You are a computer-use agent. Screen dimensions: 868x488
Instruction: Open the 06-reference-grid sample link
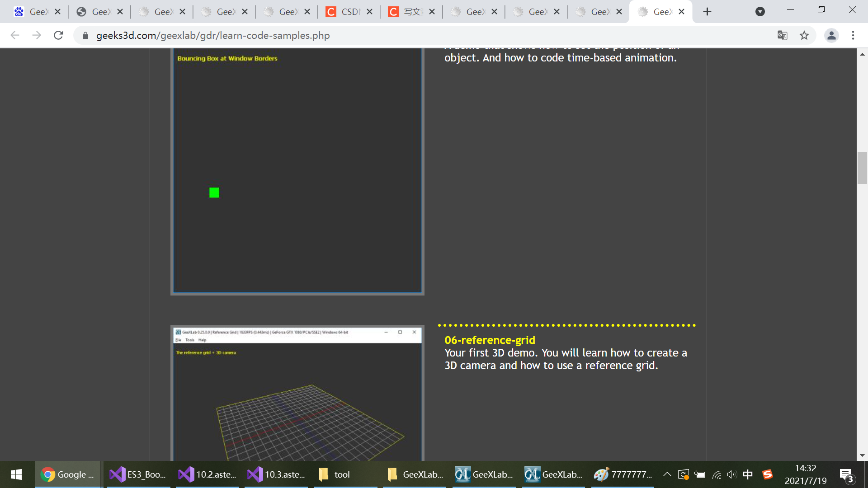490,340
